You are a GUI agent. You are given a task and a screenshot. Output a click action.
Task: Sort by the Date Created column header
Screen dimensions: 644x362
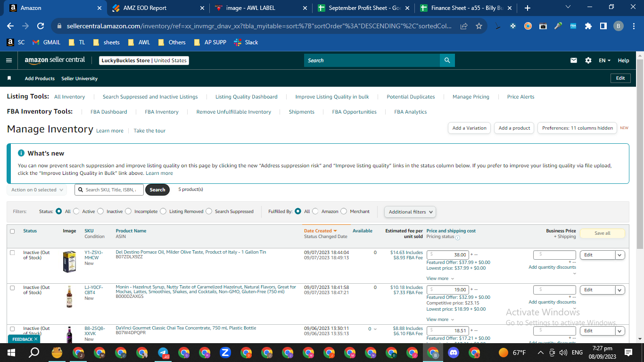pyautogui.click(x=320, y=231)
